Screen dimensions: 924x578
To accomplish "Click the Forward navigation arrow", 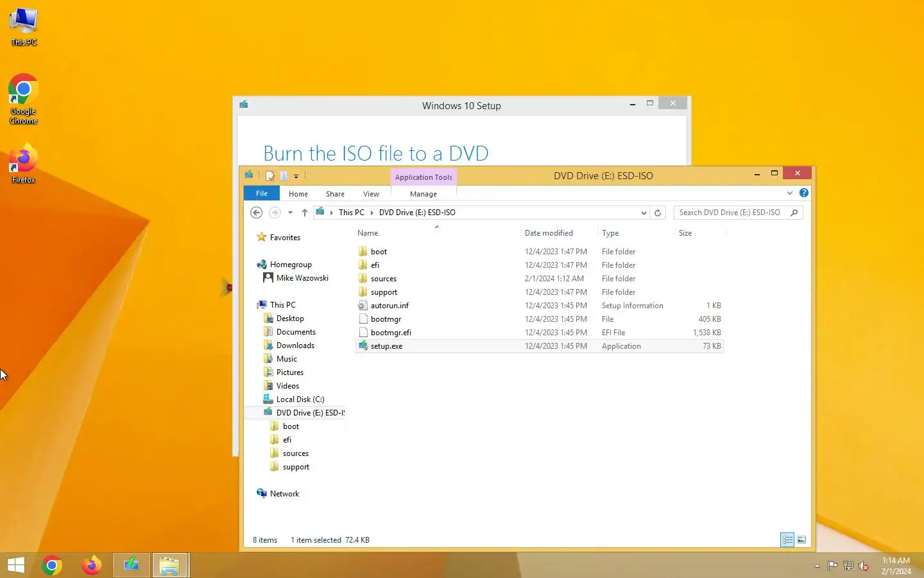I will [275, 213].
